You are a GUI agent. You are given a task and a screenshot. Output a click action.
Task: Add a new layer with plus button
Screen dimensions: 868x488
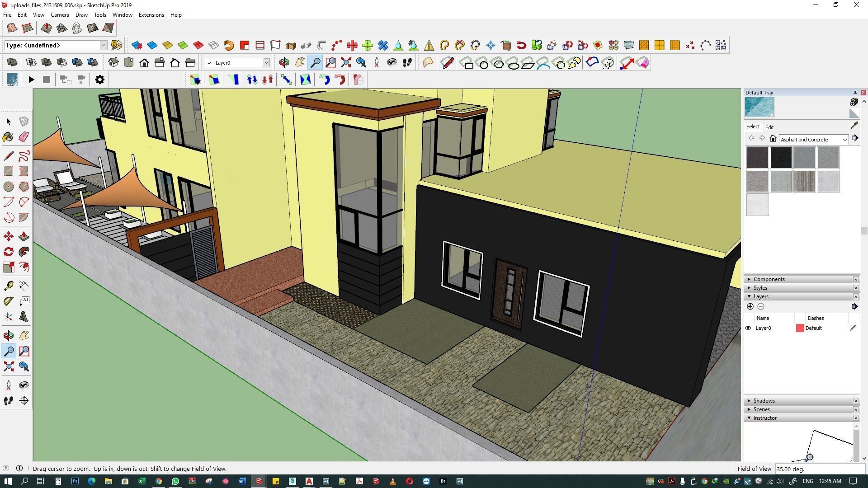coord(750,306)
